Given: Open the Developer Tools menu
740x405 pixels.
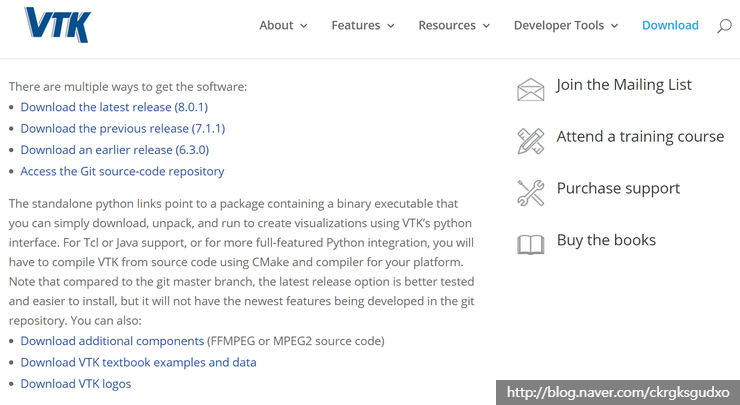Looking at the screenshot, I should pyautogui.click(x=566, y=26).
